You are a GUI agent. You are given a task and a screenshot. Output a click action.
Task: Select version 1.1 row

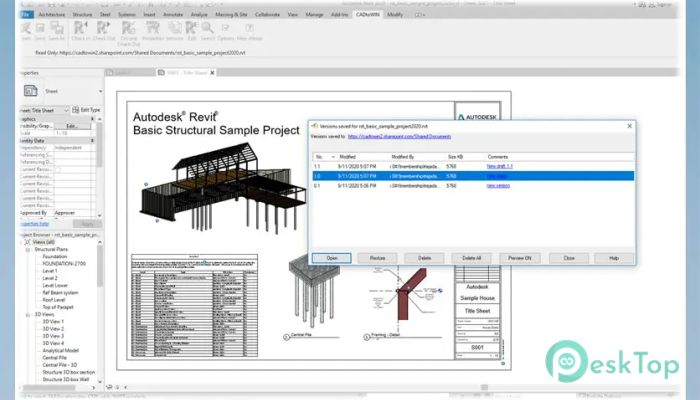tap(473, 166)
